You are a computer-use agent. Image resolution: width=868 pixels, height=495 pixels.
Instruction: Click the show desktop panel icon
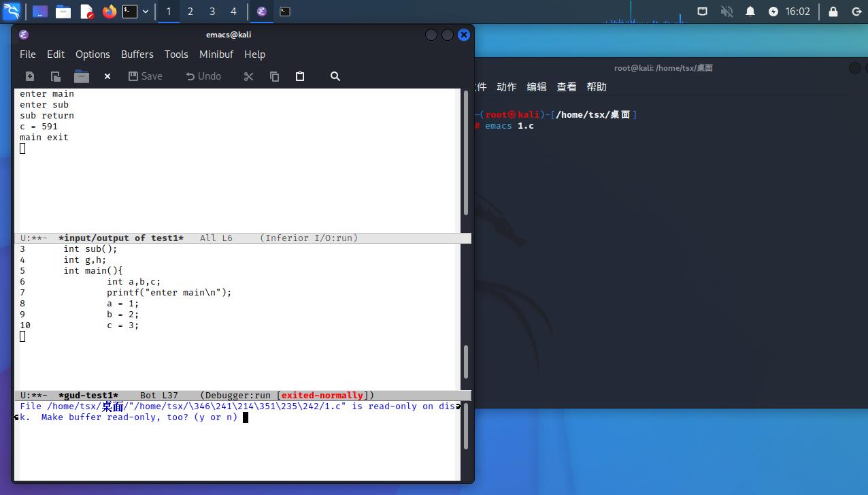[40, 12]
